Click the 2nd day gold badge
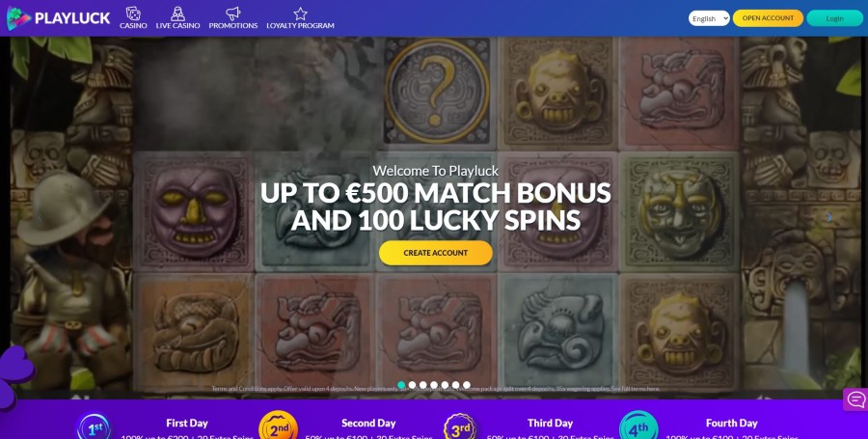Viewport: 868px width, 439px height. (279, 426)
